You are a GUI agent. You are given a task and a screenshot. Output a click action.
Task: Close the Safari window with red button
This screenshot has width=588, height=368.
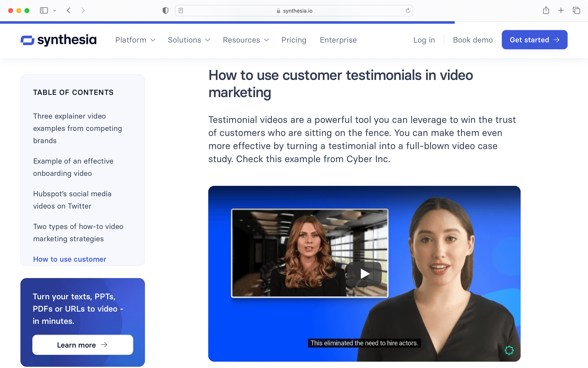click(10, 10)
